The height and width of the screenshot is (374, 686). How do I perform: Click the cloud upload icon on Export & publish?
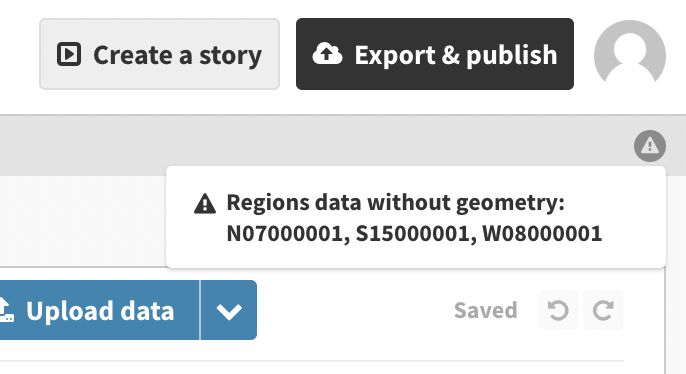pos(327,54)
